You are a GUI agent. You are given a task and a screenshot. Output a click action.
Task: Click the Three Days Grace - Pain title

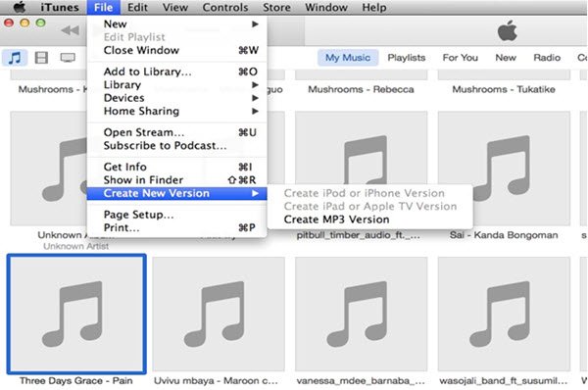tap(76, 380)
